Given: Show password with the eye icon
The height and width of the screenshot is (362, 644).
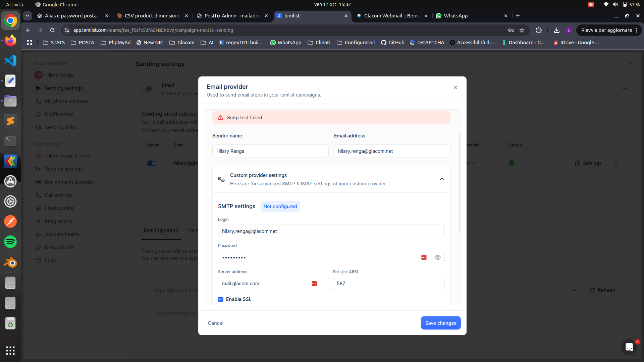Looking at the screenshot, I should [437, 257].
